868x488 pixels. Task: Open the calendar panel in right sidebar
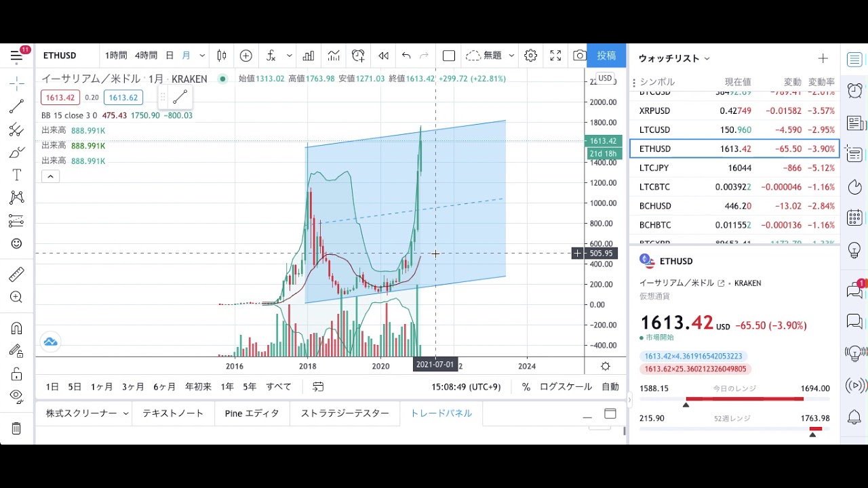pyautogui.click(x=854, y=218)
